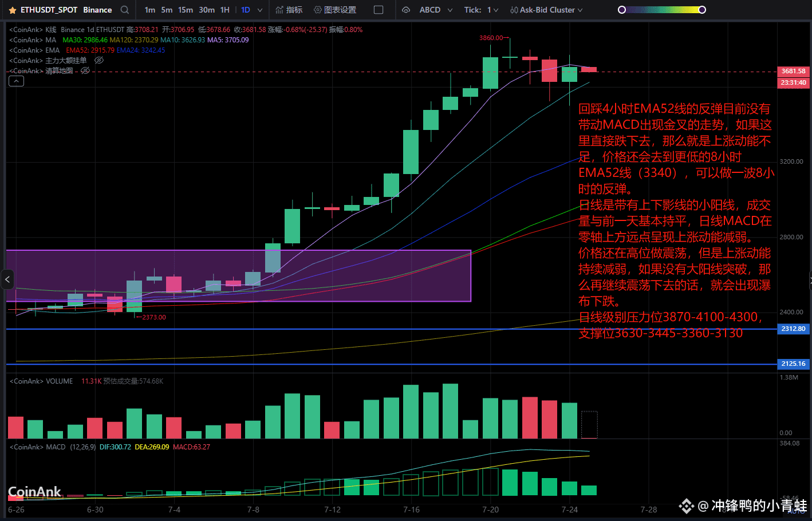Screen dimensions: 812x521
Task: Click the DIF:300.72 value
Action: pyautogui.click(x=115, y=447)
